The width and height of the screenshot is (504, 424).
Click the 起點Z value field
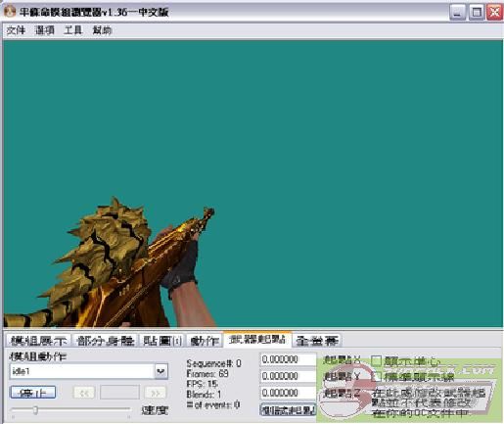click(x=288, y=393)
